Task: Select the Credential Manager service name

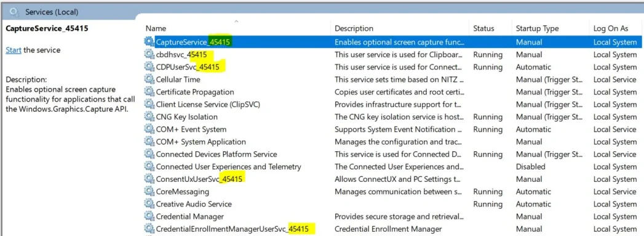Action: pyautogui.click(x=189, y=216)
